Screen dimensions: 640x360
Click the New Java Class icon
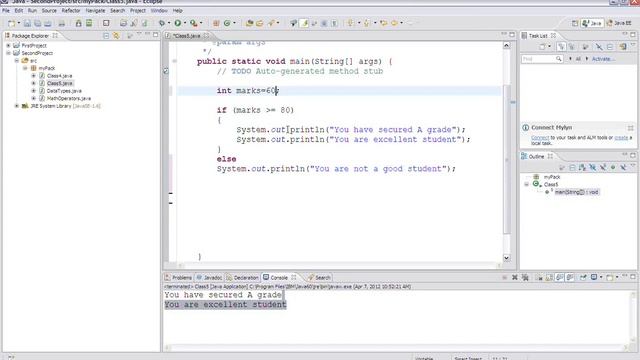227,23
